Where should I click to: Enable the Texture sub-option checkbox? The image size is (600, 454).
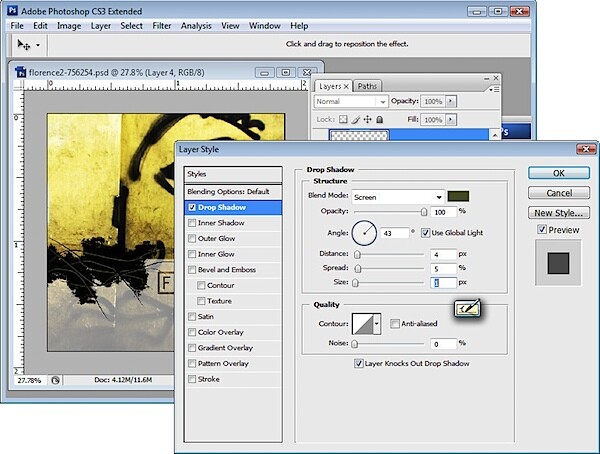click(x=201, y=301)
